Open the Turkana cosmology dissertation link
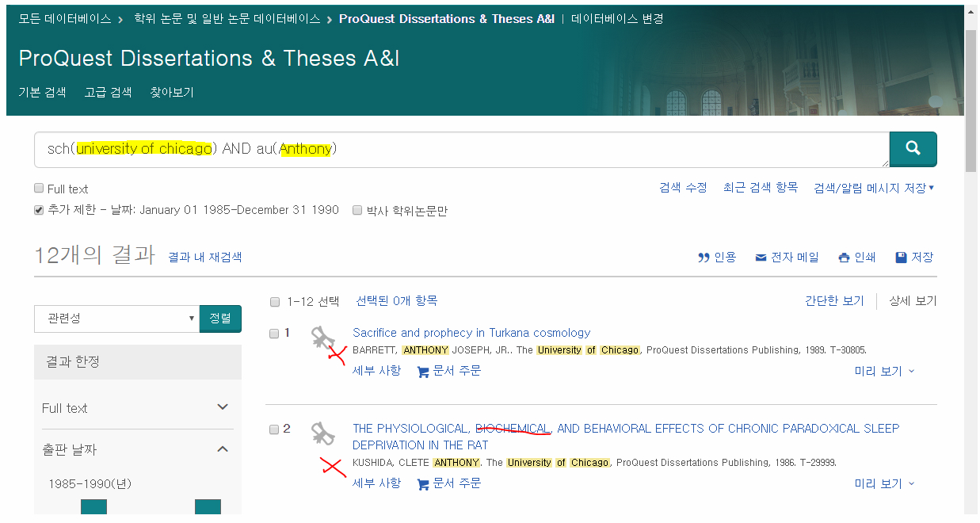The height and width of the screenshot is (523, 980). pyautogui.click(x=471, y=332)
